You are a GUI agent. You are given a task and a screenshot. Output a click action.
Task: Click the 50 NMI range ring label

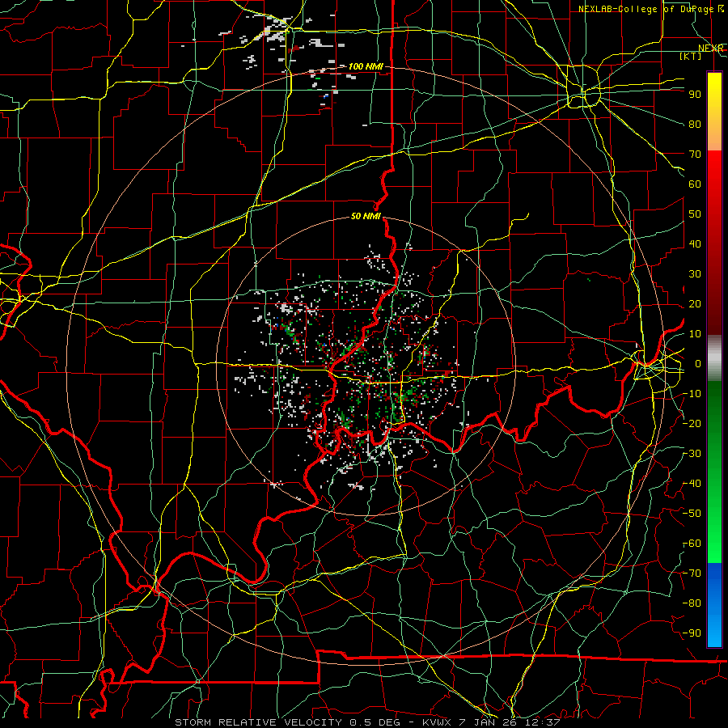click(x=366, y=216)
